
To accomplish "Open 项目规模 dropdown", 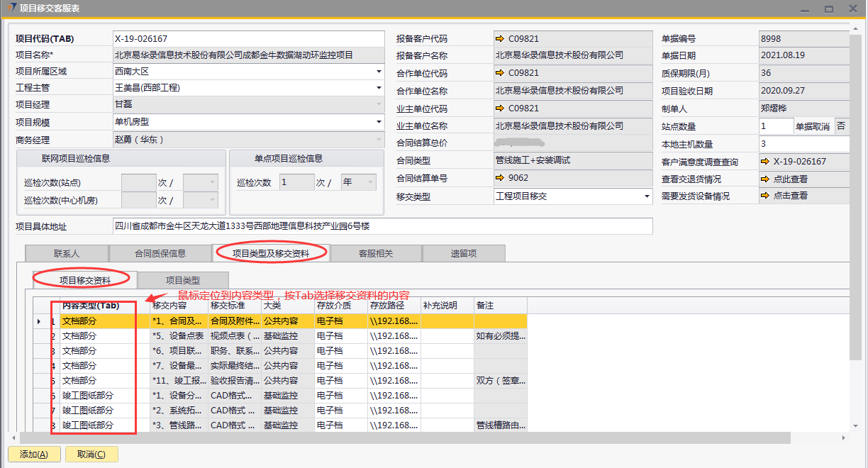I will click(x=379, y=123).
